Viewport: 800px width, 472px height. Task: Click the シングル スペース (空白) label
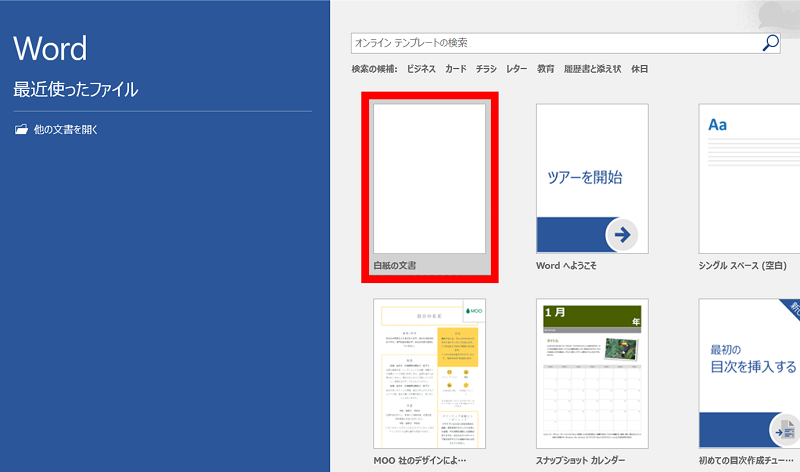click(742, 265)
